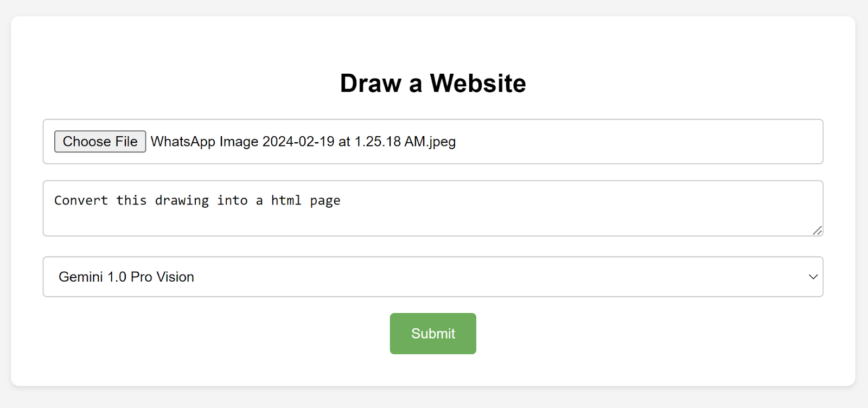Click the word "Convert" in the prompt
The height and width of the screenshot is (408, 868).
pyautogui.click(x=81, y=201)
